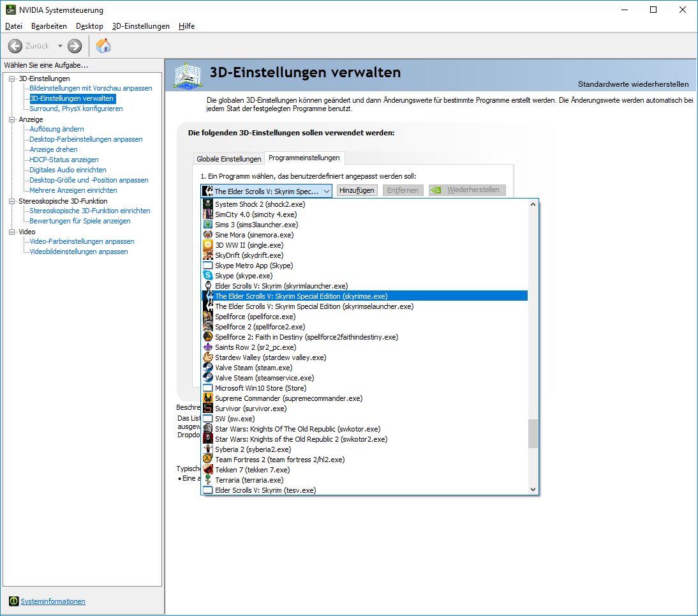Screen dimensions: 698x616
Task: Collapse the Video tree node
Action: tap(12, 232)
